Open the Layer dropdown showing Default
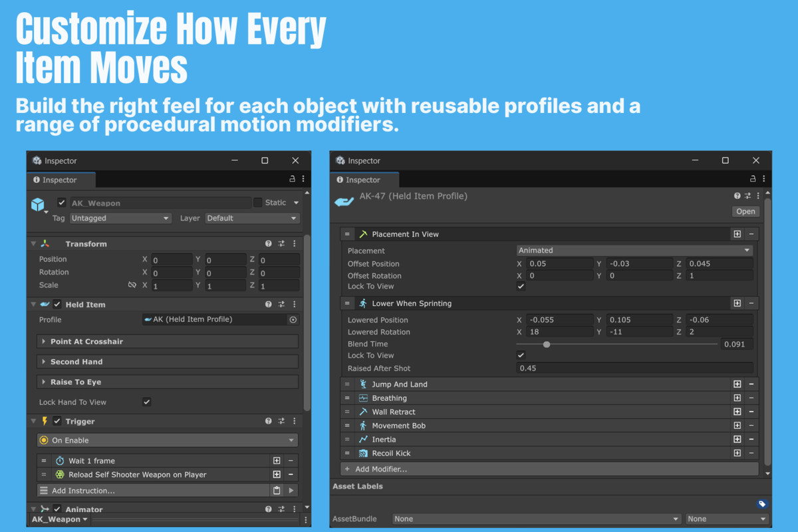The width and height of the screenshot is (798, 532). pyautogui.click(x=252, y=218)
